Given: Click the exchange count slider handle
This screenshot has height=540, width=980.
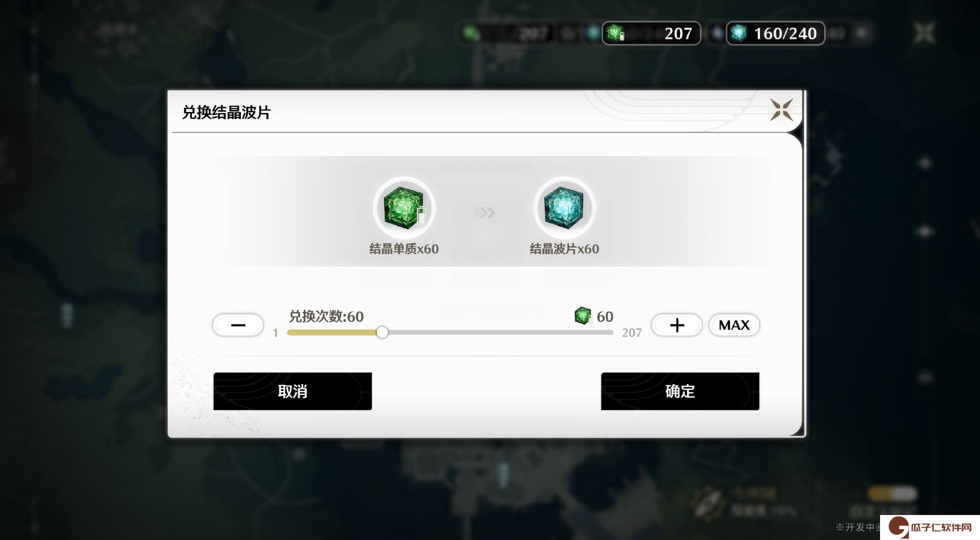Looking at the screenshot, I should 382,332.
